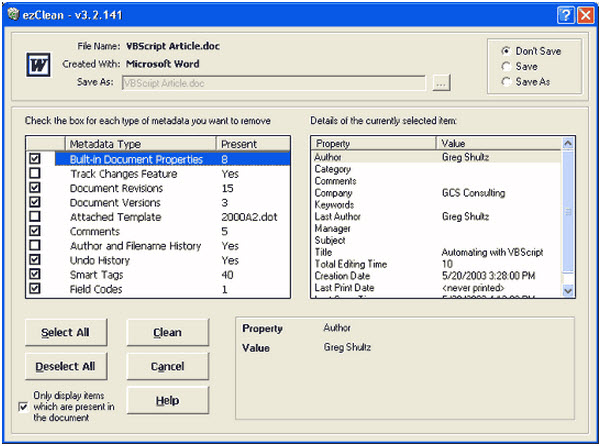The height and width of the screenshot is (446, 600).
Task: Click the scroll up arrow in details list
Action: 568,143
